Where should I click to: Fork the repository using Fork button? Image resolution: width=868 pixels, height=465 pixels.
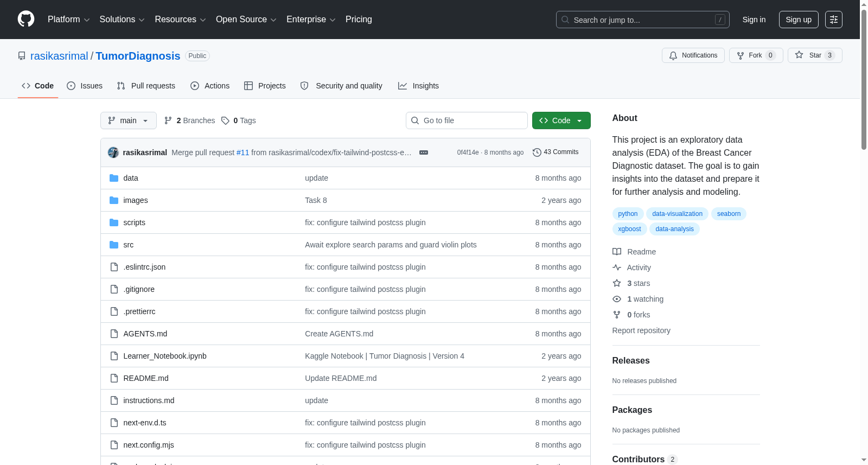click(756, 55)
